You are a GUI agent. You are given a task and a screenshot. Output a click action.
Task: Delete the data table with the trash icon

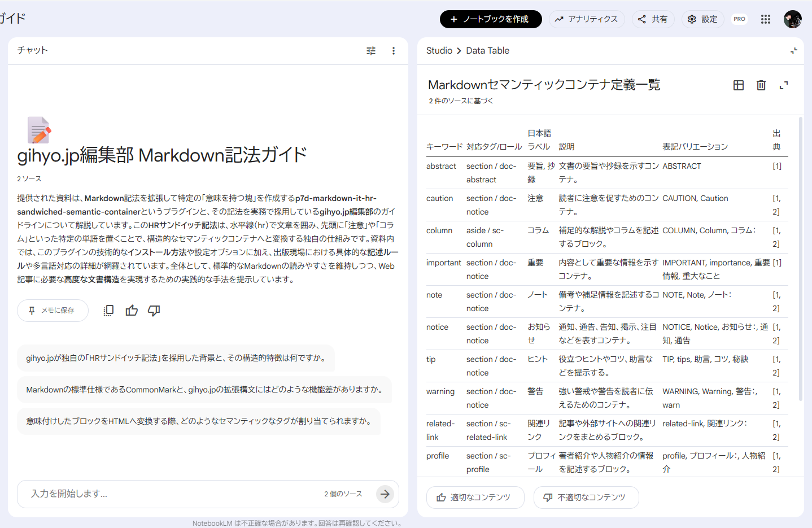[761, 85]
